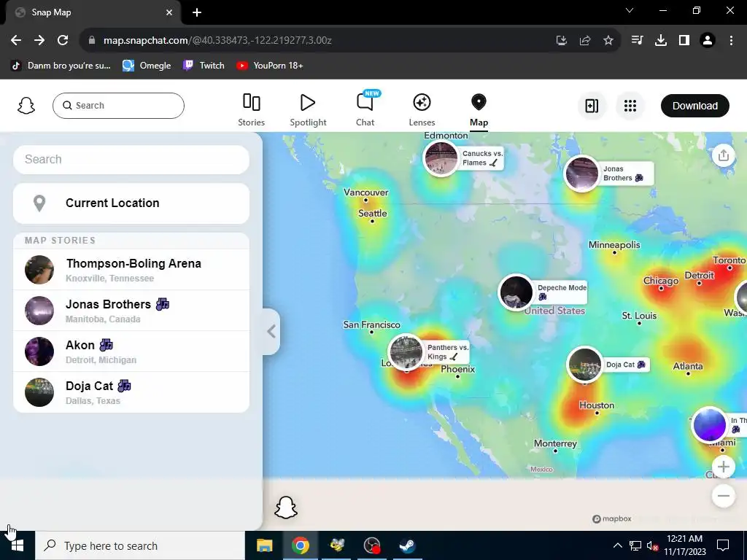The image size is (747, 560).
Task: Close the Snap Map tab
Action: pos(169,12)
